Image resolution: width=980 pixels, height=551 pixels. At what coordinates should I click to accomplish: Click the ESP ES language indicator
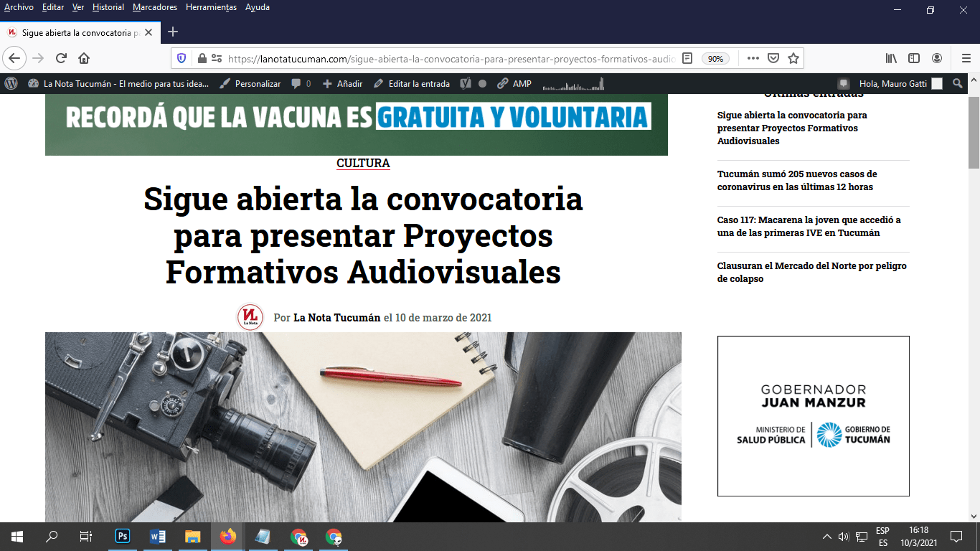(x=883, y=537)
